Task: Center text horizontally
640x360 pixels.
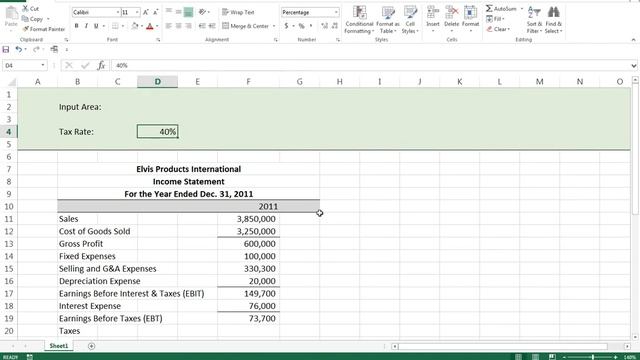Action: coord(178,26)
